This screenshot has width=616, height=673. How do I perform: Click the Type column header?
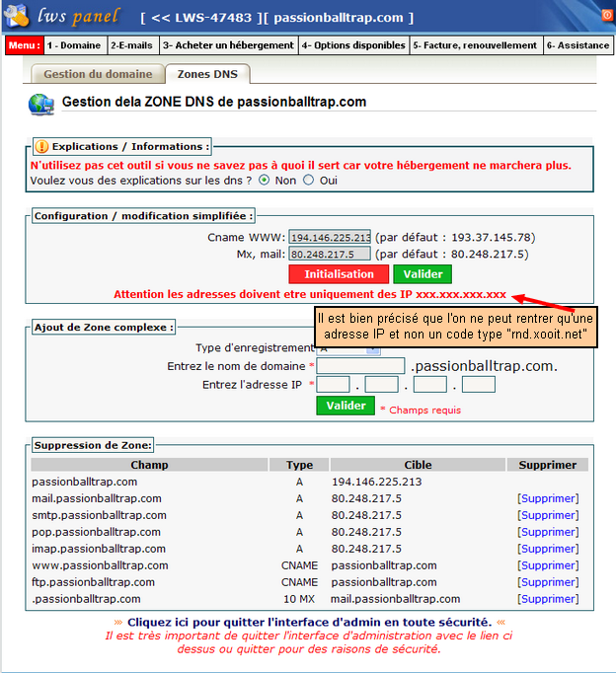point(300,465)
